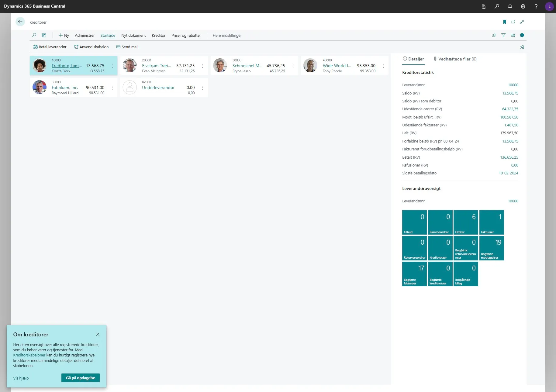Image resolution: width=556 pixels, height=392 pixels.
Task: Open the Wide World I... vendor link
Action: click(x=337, y=66)
